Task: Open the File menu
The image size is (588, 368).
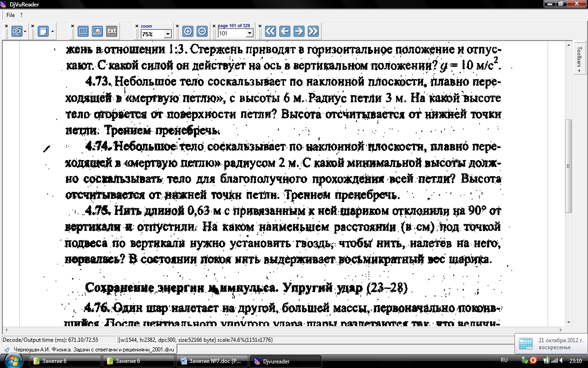Action: tap(11, 15)
